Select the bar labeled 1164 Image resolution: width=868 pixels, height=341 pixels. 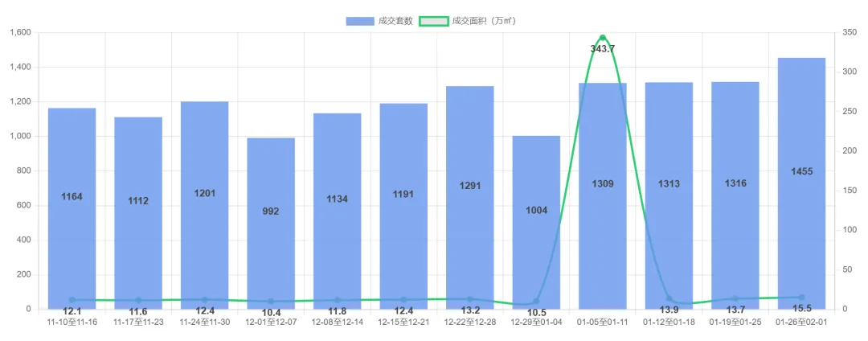[x=72, y=208]
